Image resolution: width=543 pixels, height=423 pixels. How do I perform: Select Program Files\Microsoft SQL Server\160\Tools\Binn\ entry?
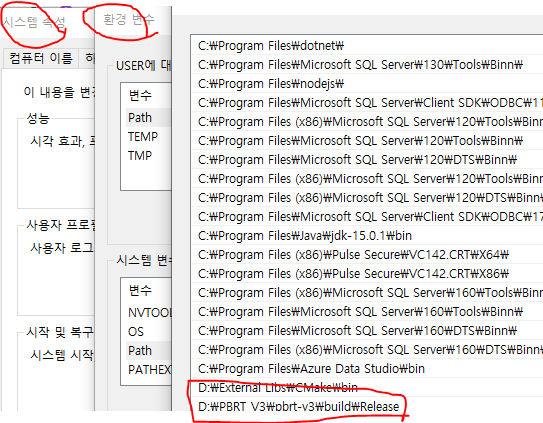coord(367,312)
